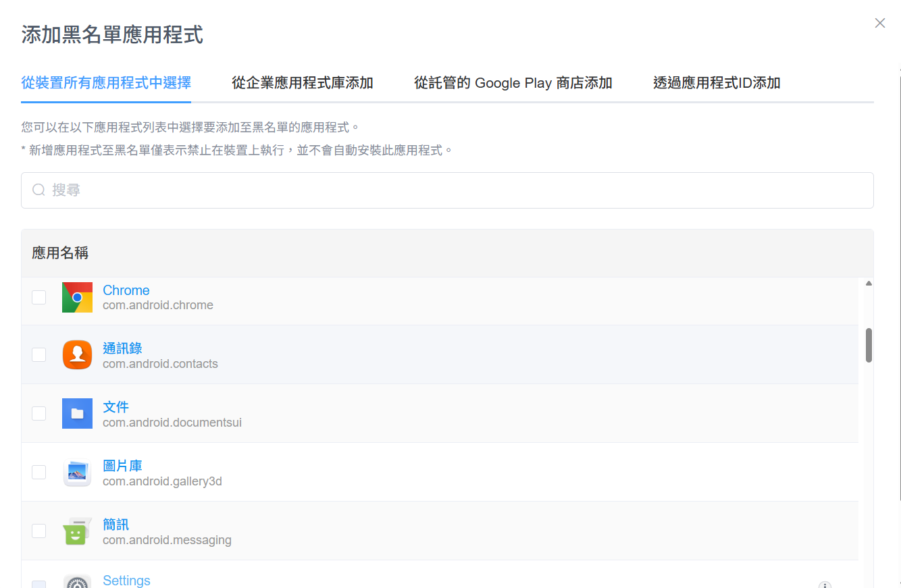This screenshot has height=588, width=901.
Task: Check the 簡訊 checkbox
Action: pyautogui.click(x=39, y=531)
